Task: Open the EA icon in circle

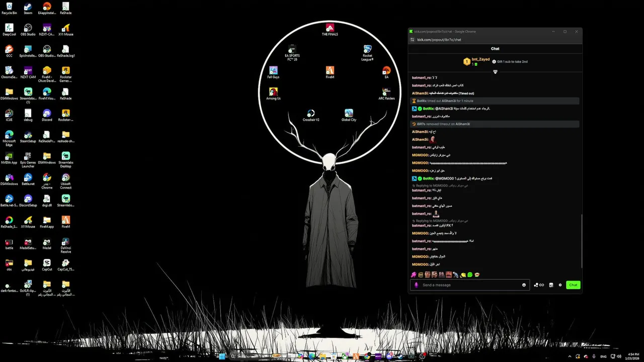Action: pos(386,72)
